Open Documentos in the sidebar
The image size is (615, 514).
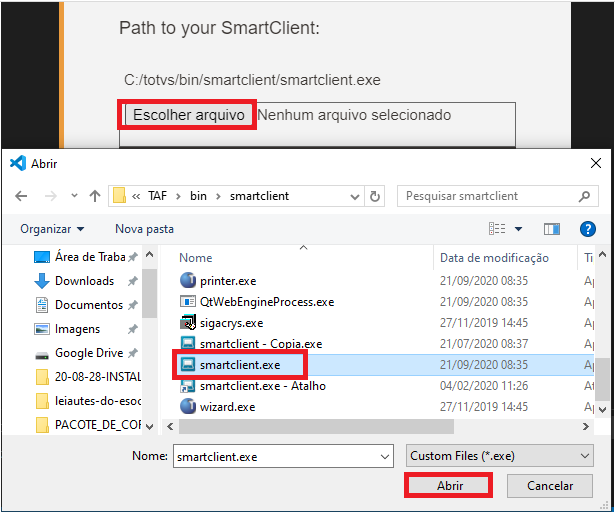(x=85, y=305)
